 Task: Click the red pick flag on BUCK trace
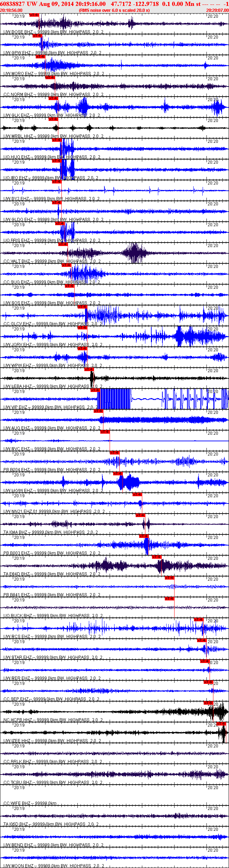170,599
